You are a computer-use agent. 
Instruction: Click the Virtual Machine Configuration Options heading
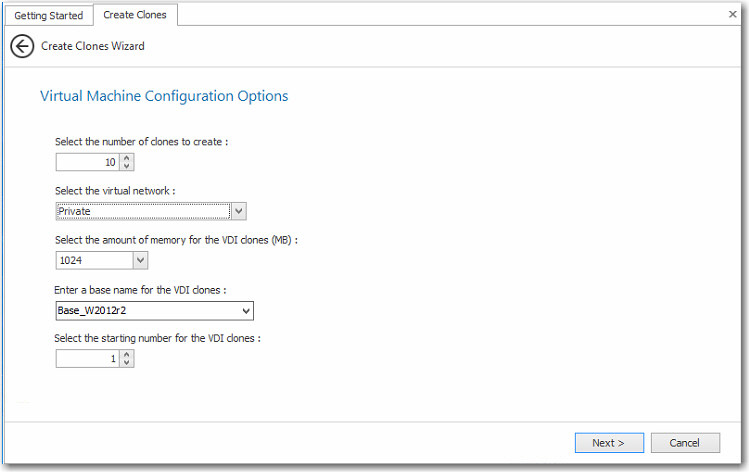point(164,96)
